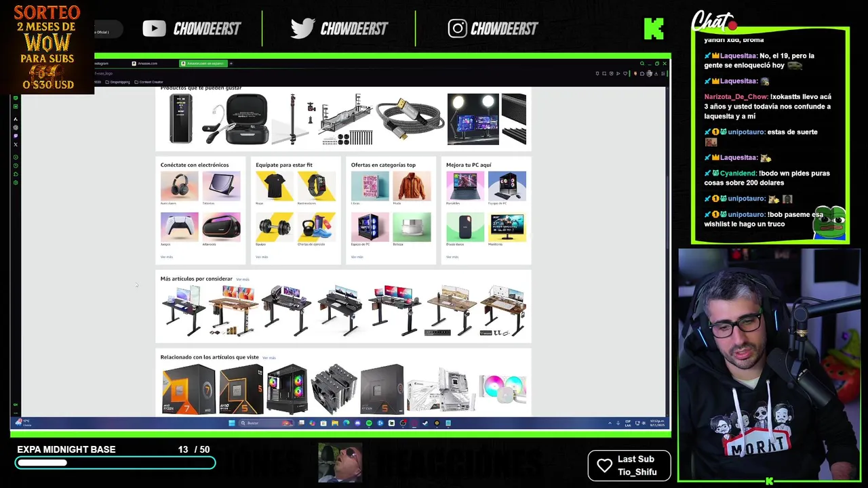
Task: Open the Dropshipping bookmarks folder
Action: [x=118, y=82]
